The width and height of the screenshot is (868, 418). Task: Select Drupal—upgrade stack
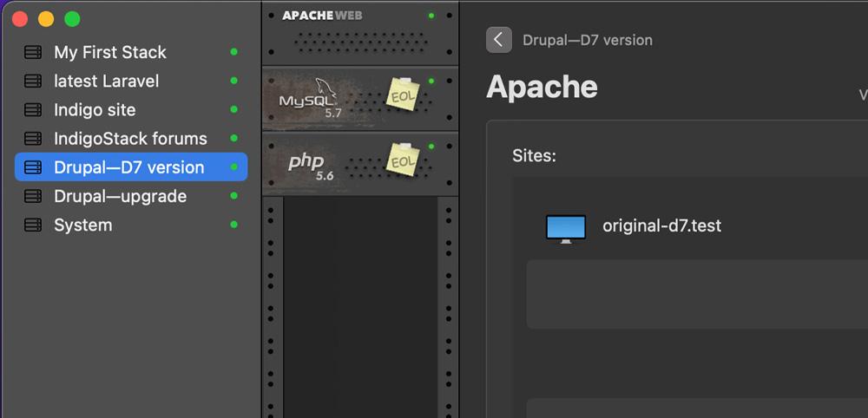[131, 196]
